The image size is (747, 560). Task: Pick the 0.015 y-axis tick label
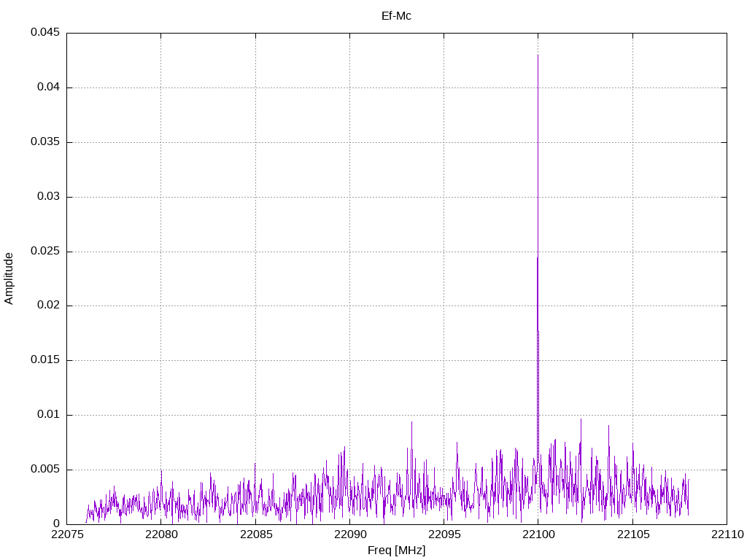(x=44, y=360)
